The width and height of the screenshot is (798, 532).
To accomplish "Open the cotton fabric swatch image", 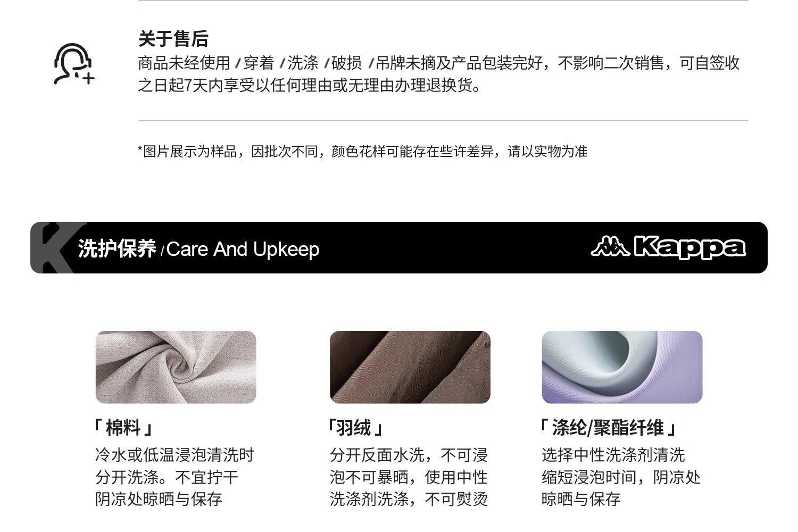I will [x=176, y=367].
